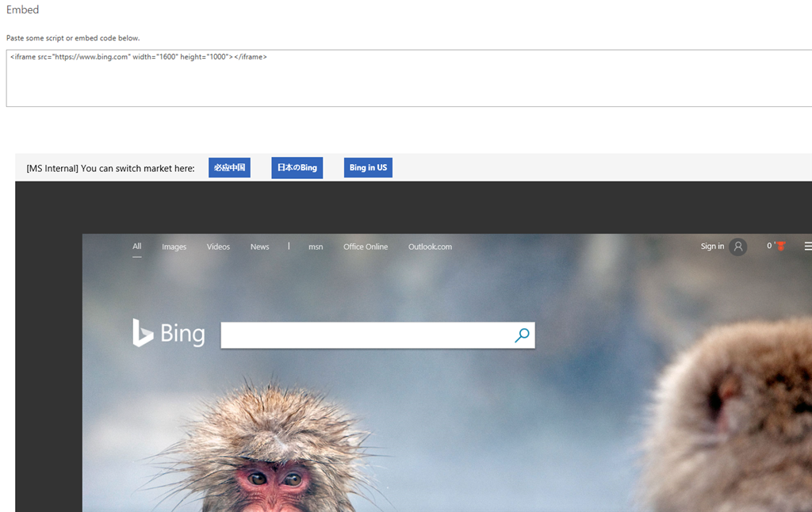Click the Sign in link
The width and height of the screenshot is (812, 512).
712,246
